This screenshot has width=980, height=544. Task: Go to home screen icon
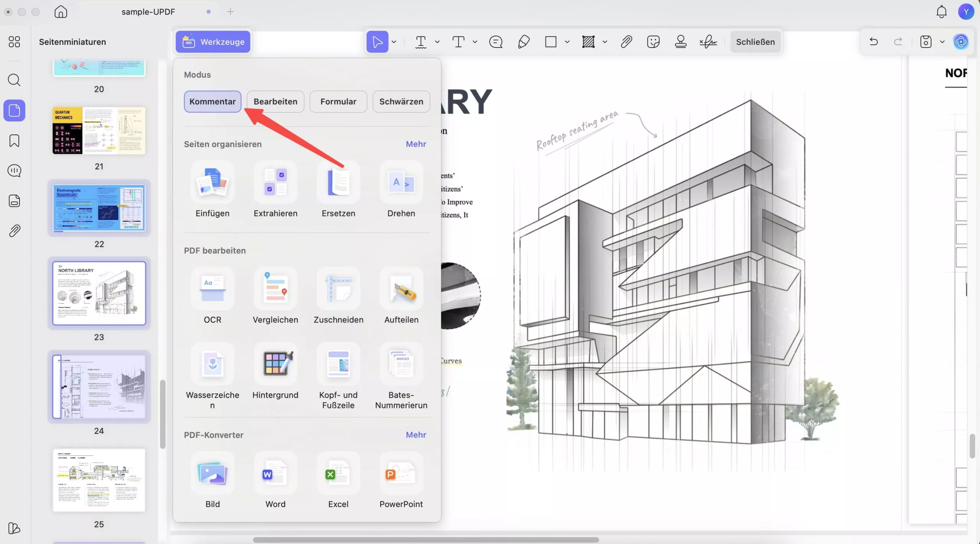pyautogui.click(x=60, y=12)
